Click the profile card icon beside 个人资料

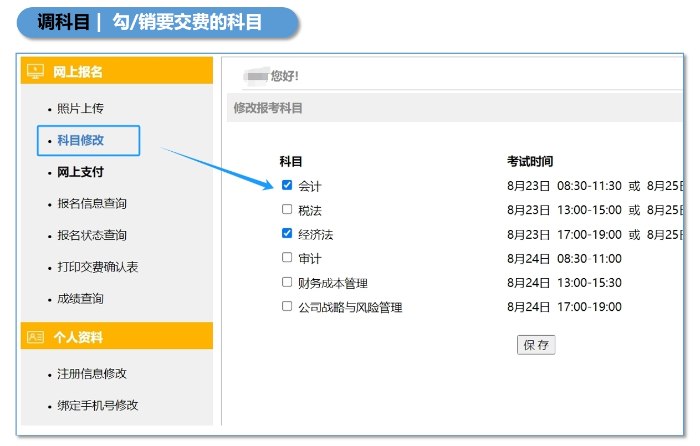click(x=36, y=337)
